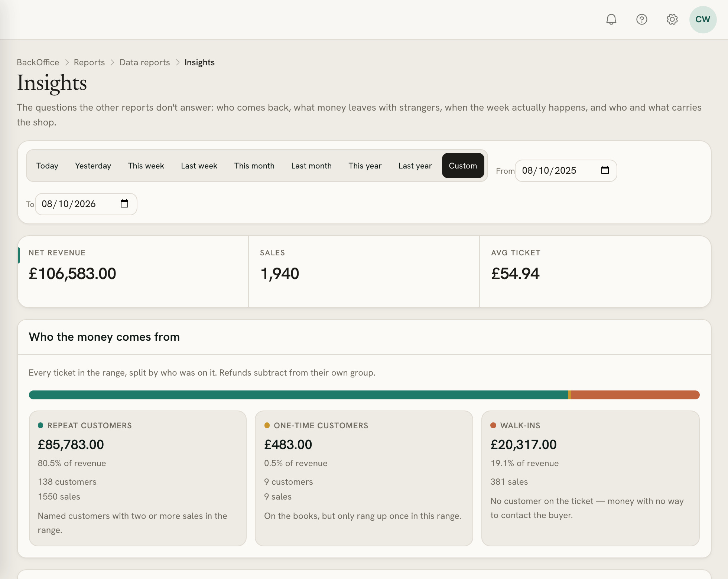Viewport: 728px width, 579px height.
Task: Select the Custom range tab
Action: [x=463, y=166]
